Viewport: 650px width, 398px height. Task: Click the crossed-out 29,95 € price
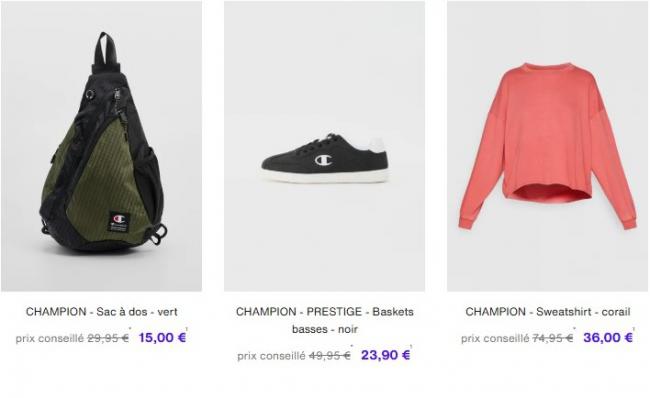(108, 338)
